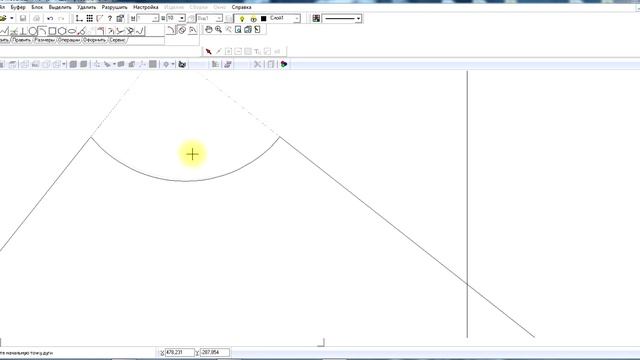Select the arc drawing tool
The image size is (640, 360).
pyautogui.click(x=42, y=31)
